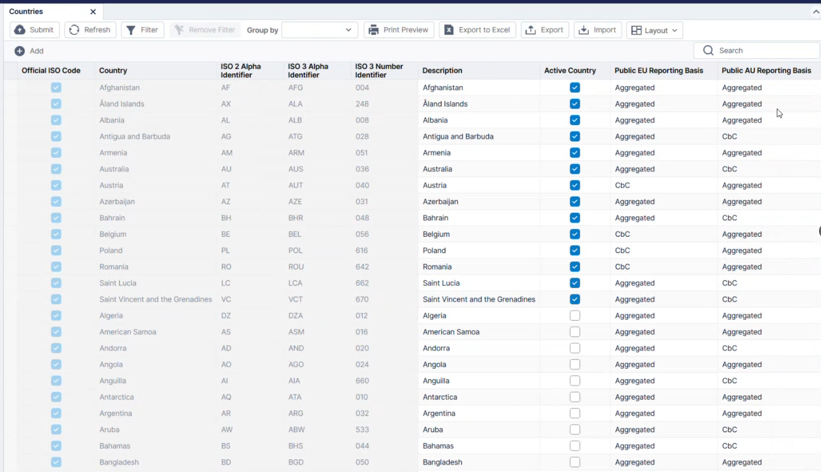Screen dimensions: 821x472
Task: Click the Import button label
Action: [605, 30]
